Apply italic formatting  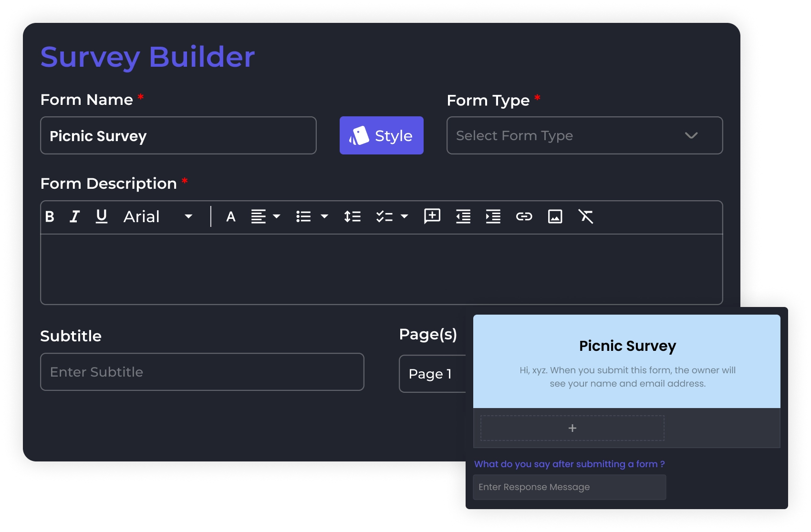pos(74,217)
